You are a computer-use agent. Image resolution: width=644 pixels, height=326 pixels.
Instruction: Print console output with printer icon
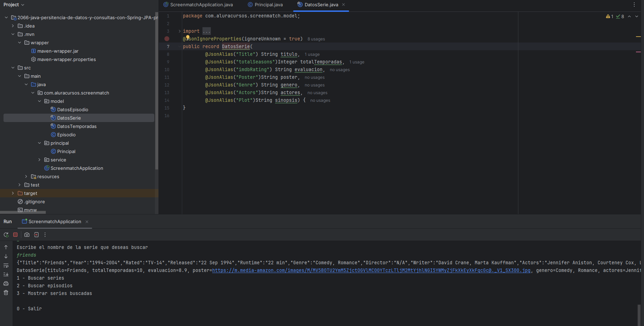(6, 283)
